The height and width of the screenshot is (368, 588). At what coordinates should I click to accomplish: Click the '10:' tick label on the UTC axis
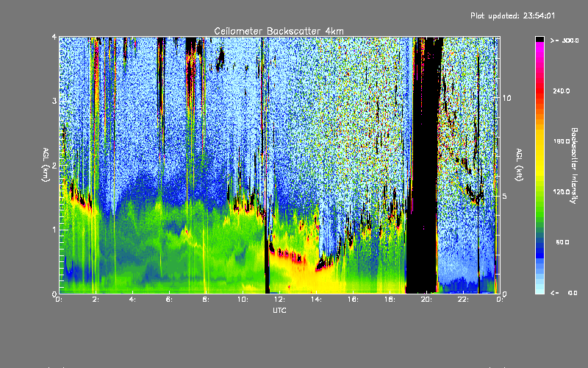pos(243,300)
